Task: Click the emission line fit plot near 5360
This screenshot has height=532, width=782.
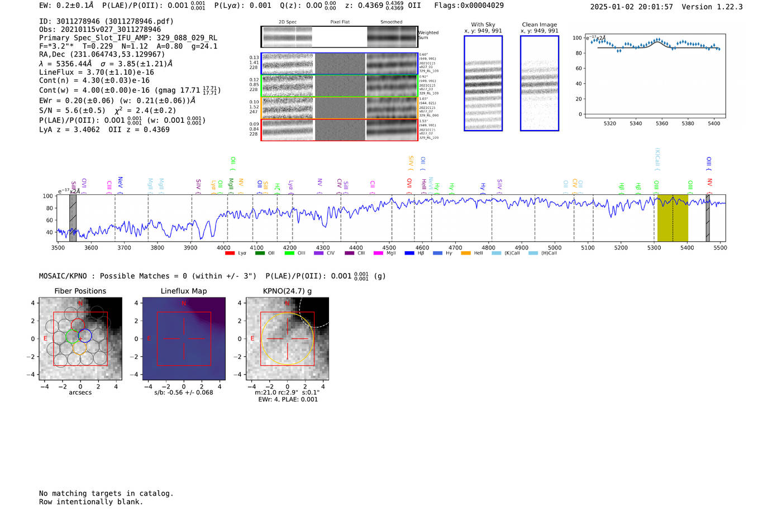Action: pyautogui.click(x=655, y=76)
